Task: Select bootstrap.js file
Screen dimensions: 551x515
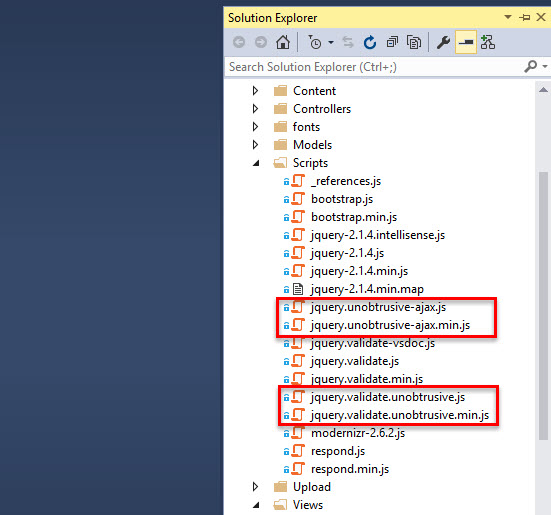Action: point(342,199)
